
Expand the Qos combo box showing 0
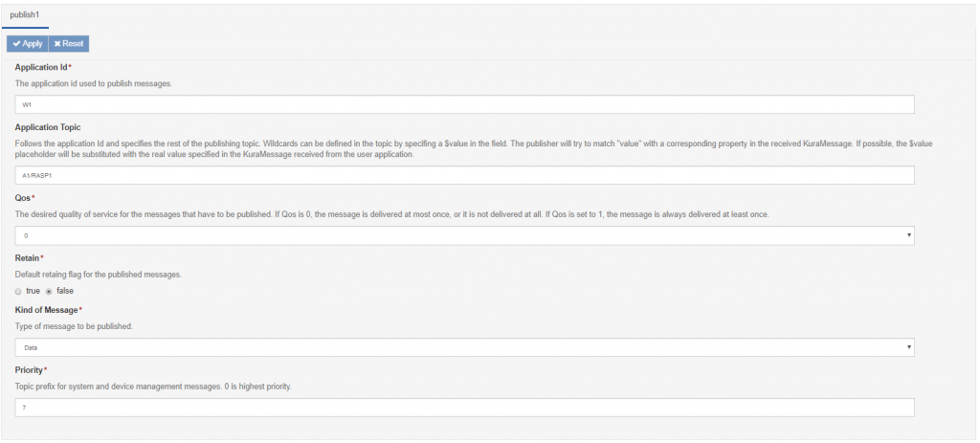click(464, 235)
